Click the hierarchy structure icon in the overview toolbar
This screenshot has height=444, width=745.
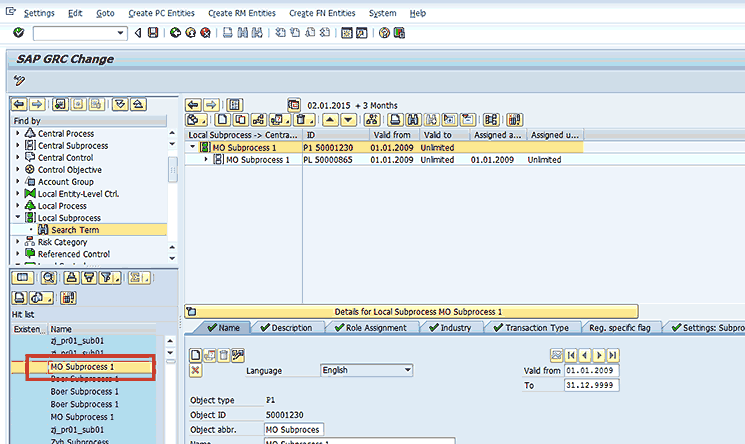tap(372, 120)
